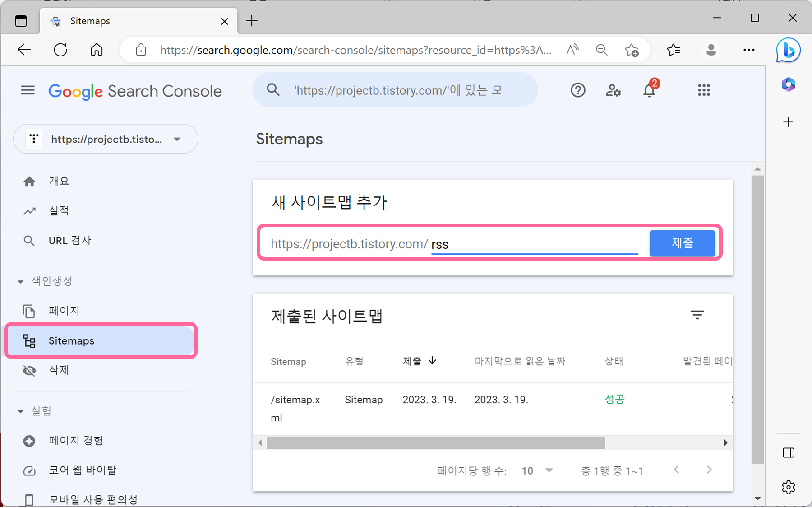The height and width of the screenshot is (508, 812).
Task: Sort by the 상태 column header
Action: (614, 361)
